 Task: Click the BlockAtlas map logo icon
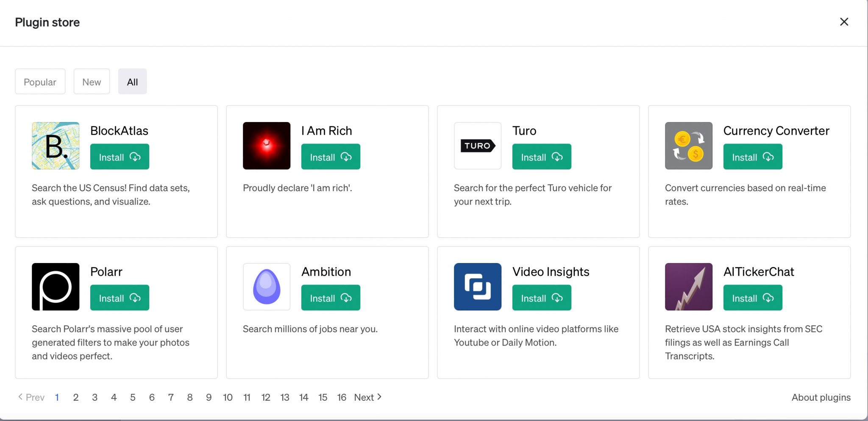coord(56,146)
